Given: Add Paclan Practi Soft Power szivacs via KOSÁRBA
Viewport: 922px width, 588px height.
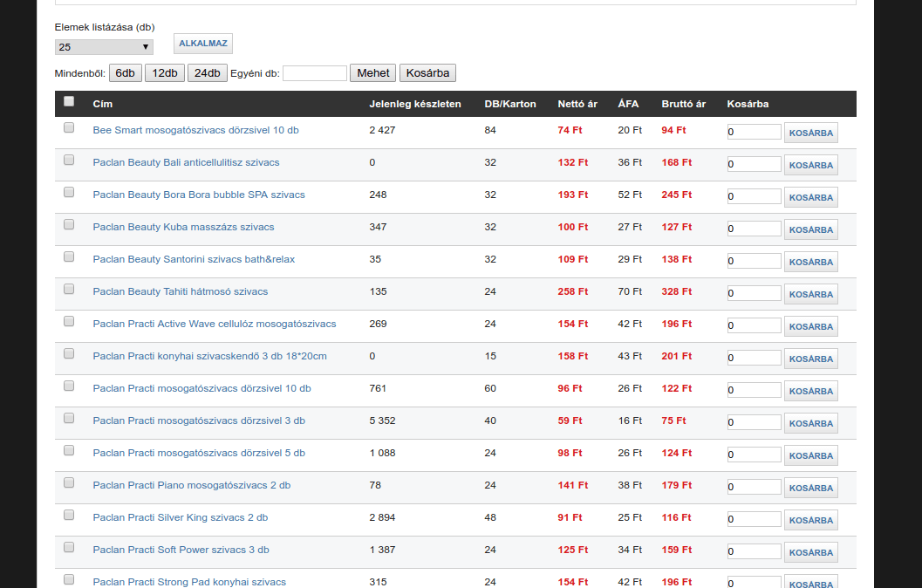Looking at the screenshot, I should coord(811,553).
